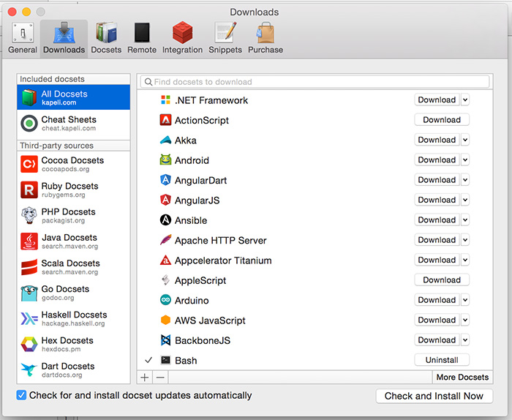Open the Remote preferences icon
This screenshot has width=512, height=420.
coord(142,33)
